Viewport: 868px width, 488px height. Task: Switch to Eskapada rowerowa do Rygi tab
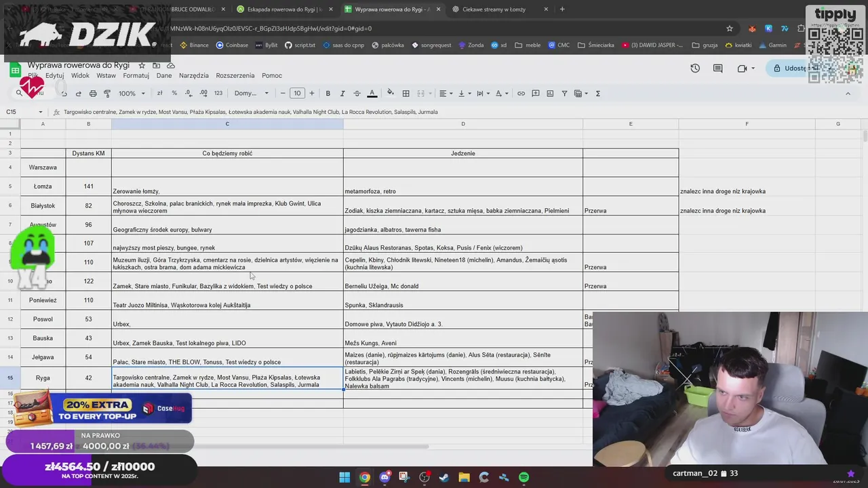[x=285, y=9]
